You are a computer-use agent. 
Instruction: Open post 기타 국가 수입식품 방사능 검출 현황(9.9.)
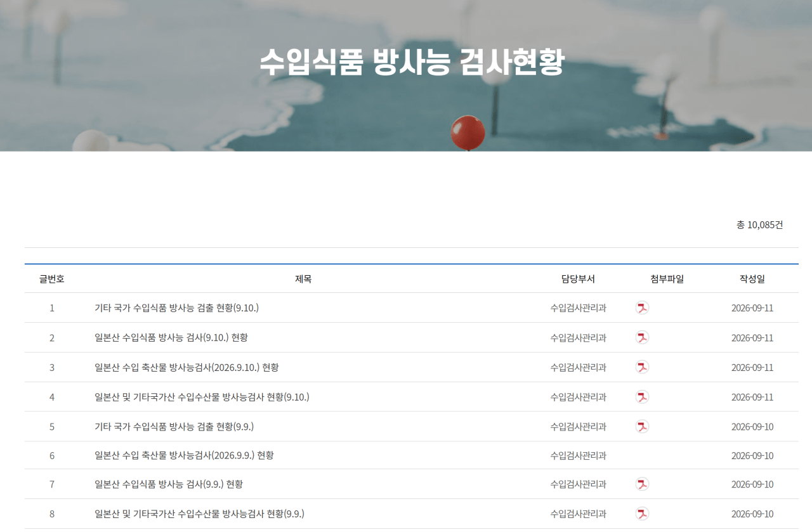[174, 427]
